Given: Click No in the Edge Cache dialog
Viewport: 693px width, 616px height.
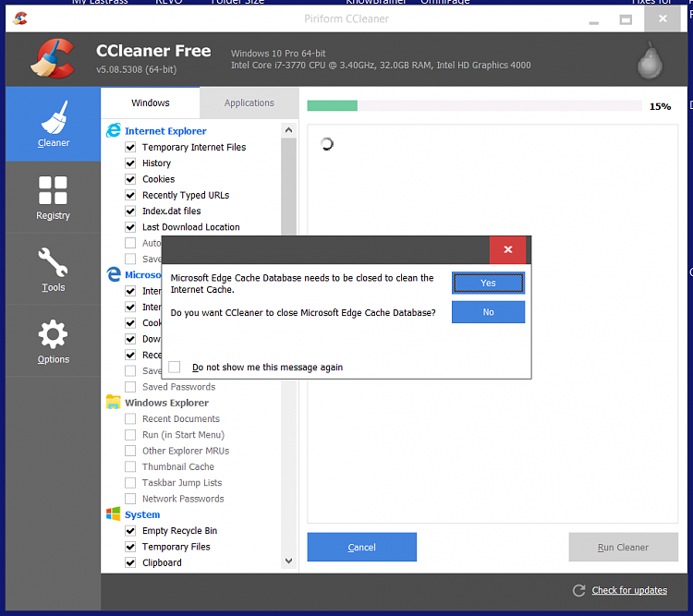Looking at the screenshot, I should pyautogui.click(x=488, y=312).
